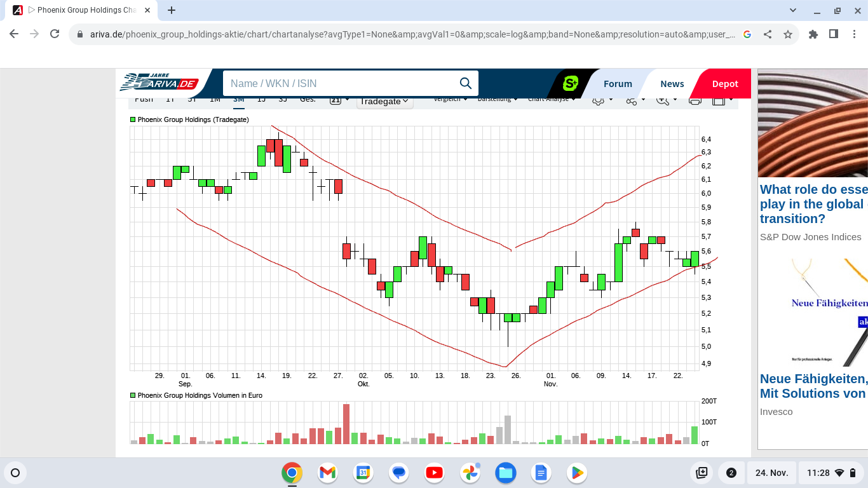The width and height of the screenshot is (868, 488).
Task: Select the 3M time range
Action: (x=238, y=100)
